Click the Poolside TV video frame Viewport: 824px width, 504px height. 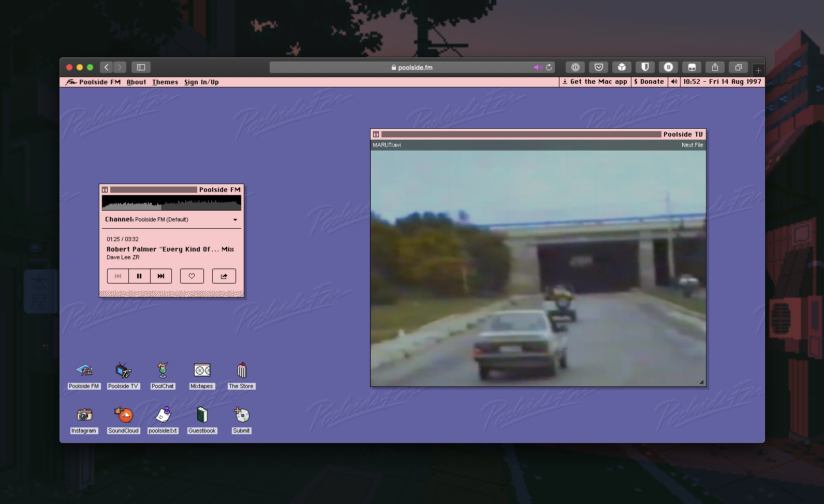(x=538, y=268)
